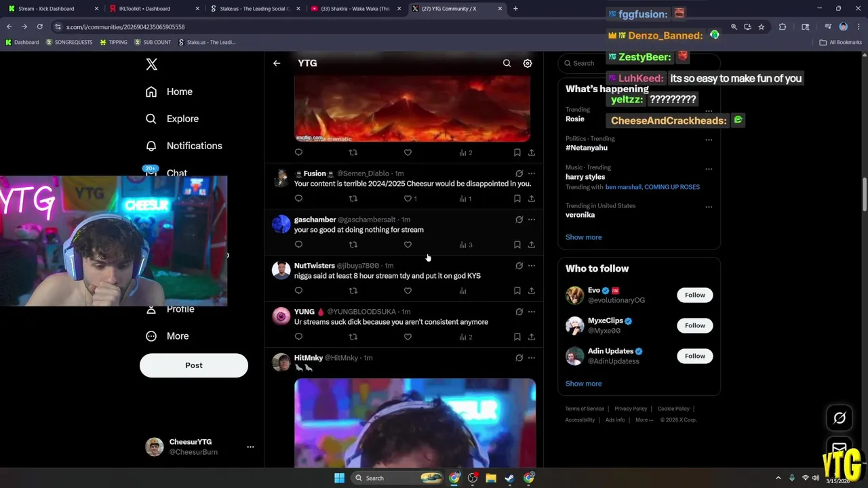
Task: Reply to Fusion's post
Action: coord(298,199)
